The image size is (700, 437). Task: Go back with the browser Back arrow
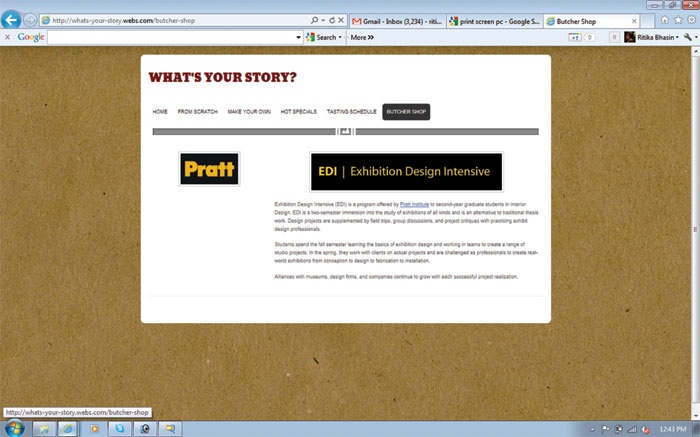click(11, 20)
